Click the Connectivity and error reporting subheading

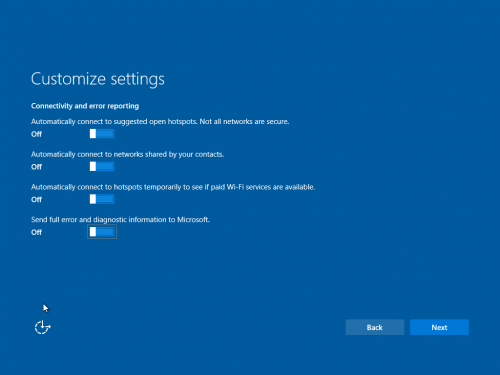click(x=85, y=106)
